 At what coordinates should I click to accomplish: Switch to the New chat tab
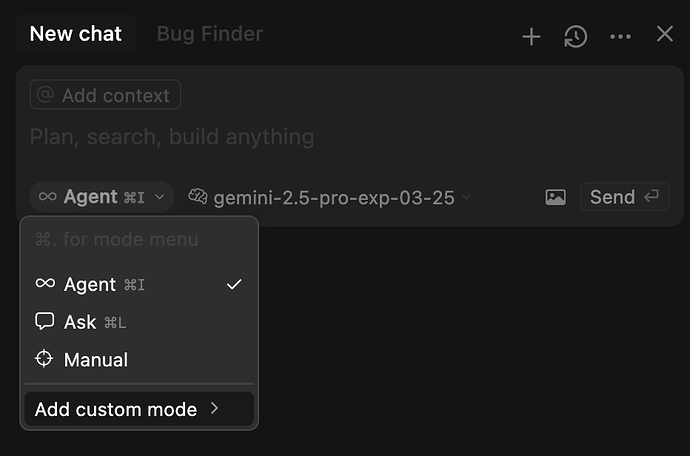(x=75, y=34)
